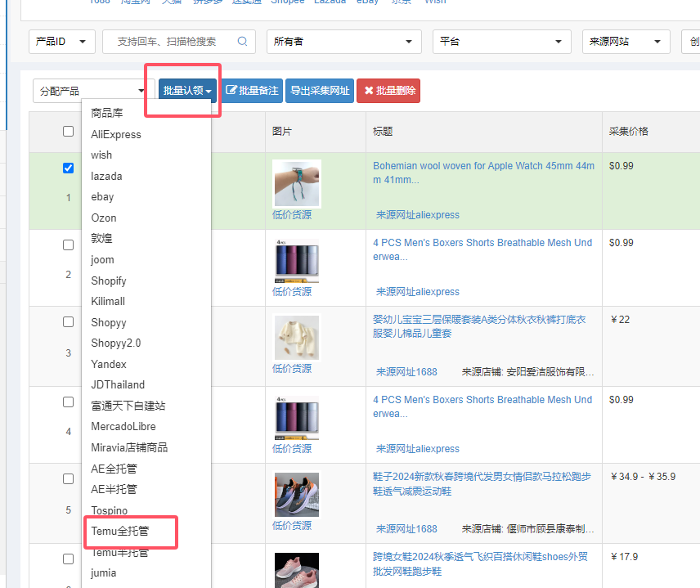Pick Yandex from the claim menu

click(109, 364)
